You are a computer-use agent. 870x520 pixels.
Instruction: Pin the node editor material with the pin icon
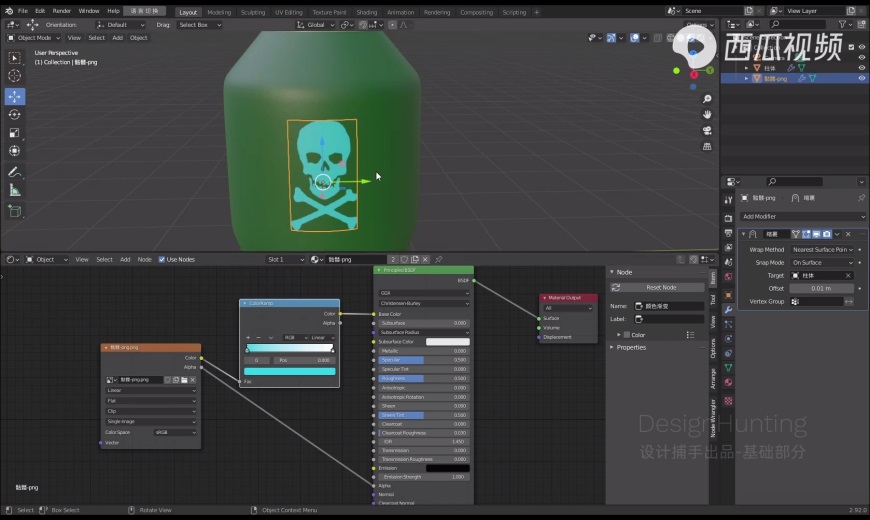439,260
